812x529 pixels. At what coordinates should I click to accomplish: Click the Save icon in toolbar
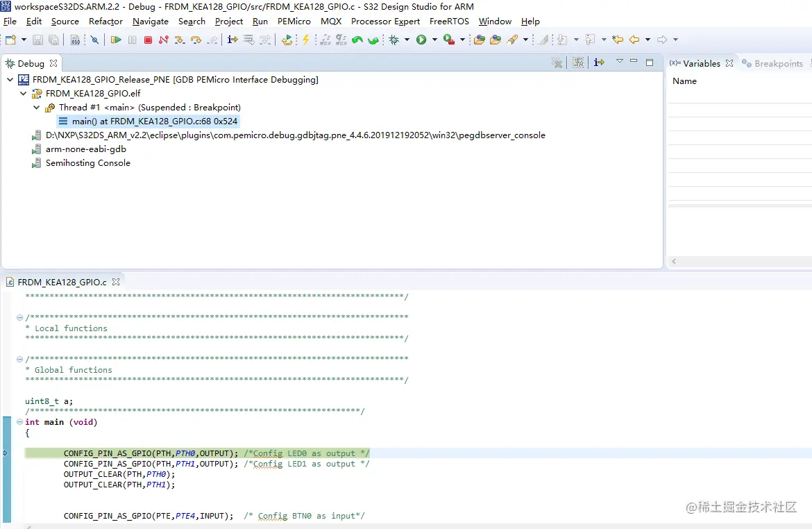coord(37,40)
